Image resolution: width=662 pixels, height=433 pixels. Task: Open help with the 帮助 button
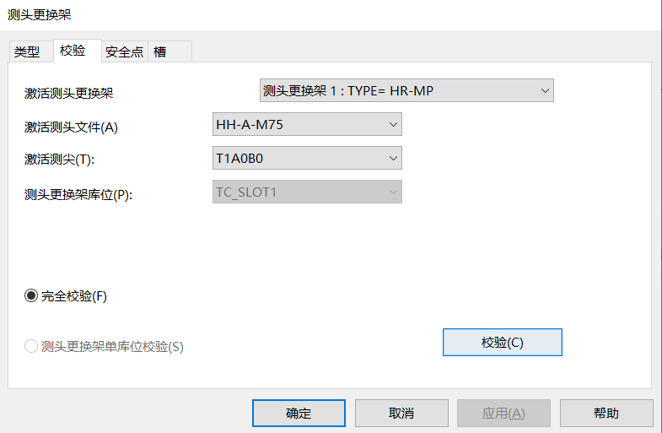pos(606,413)
